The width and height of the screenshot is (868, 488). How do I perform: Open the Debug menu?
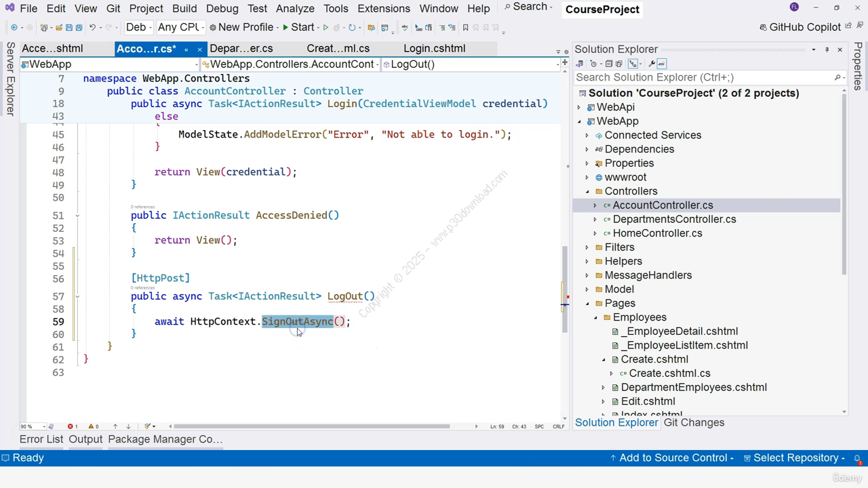pyautogui.click(x=222, y=8)
